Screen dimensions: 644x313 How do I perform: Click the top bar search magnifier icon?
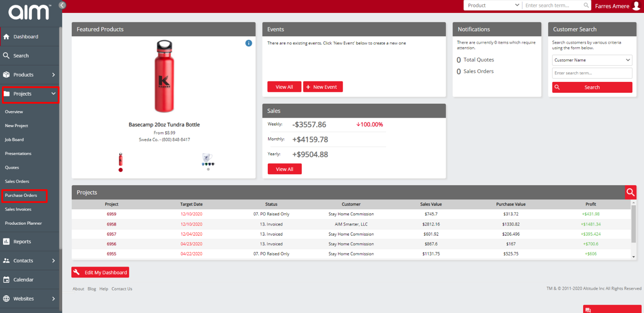coord(586,5)
